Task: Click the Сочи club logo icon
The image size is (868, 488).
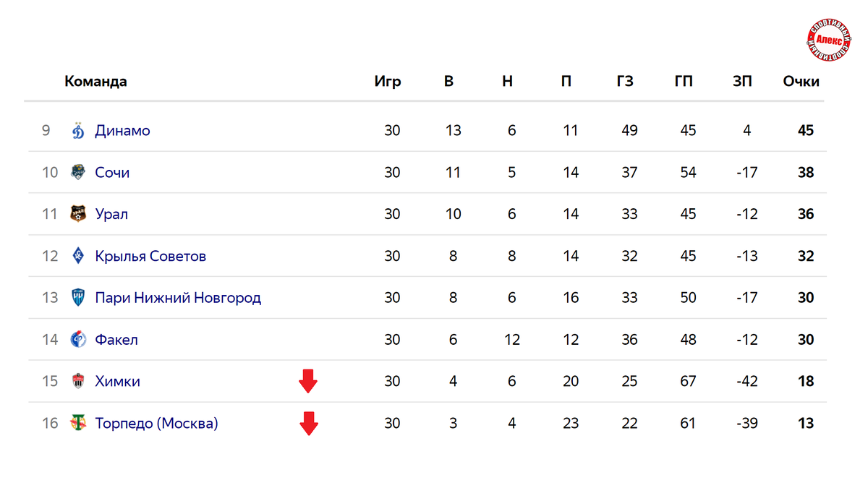Action: coord(78,173)
